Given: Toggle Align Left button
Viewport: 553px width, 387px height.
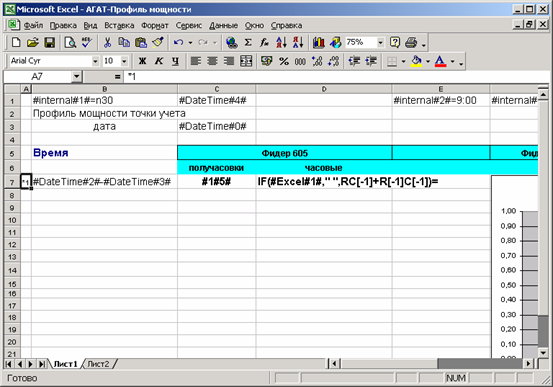Looking at the screenshot, I should point(196,61).
